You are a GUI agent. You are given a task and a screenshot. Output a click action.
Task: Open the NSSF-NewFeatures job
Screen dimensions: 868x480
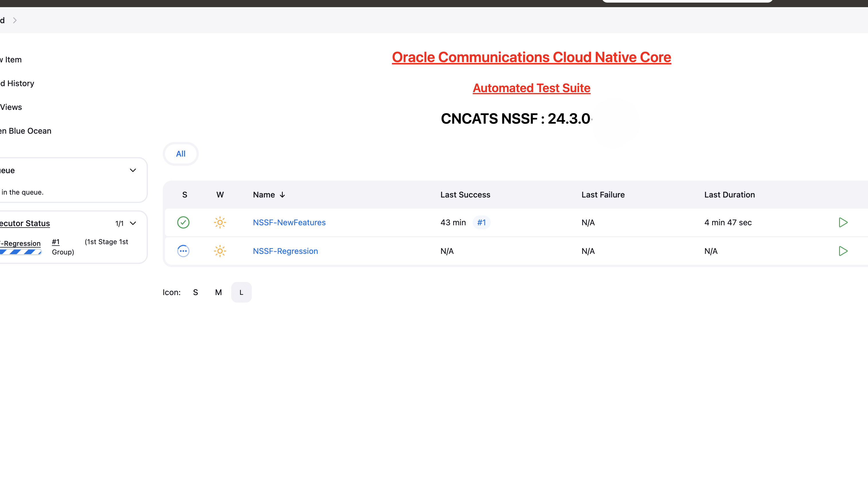click(289, 222)
